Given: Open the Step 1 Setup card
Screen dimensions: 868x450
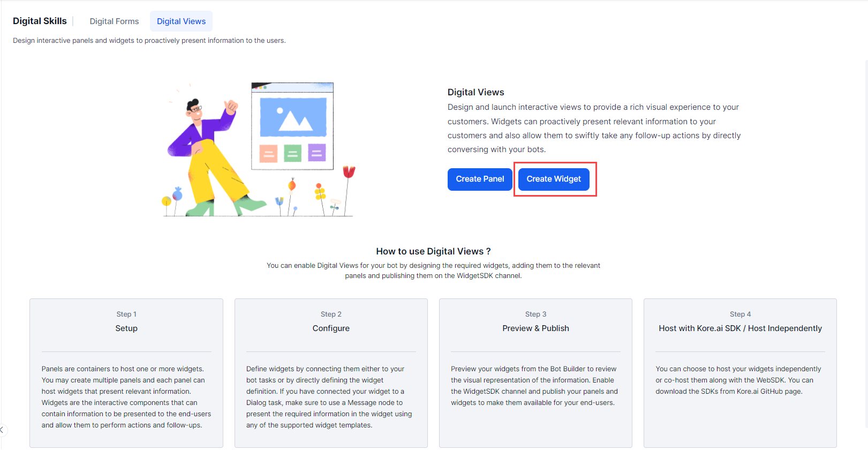Looking at the screenshot, I should [126, 372].
